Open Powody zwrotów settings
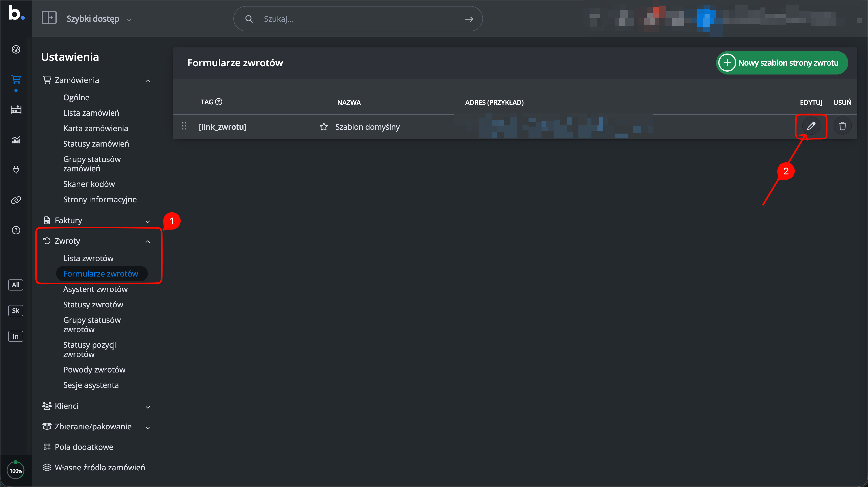This screenshot has width=868, height=487. point(94,370)
